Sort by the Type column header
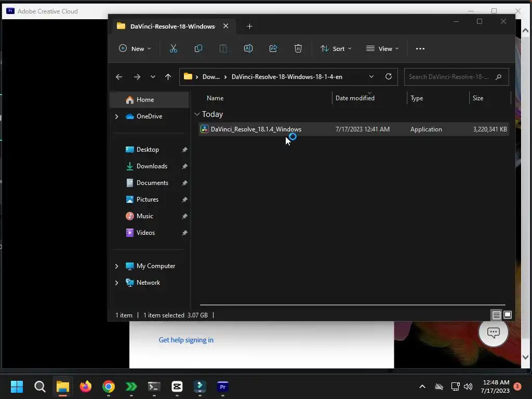The height and width of the screenshot is (399, 532). point(417,98)
